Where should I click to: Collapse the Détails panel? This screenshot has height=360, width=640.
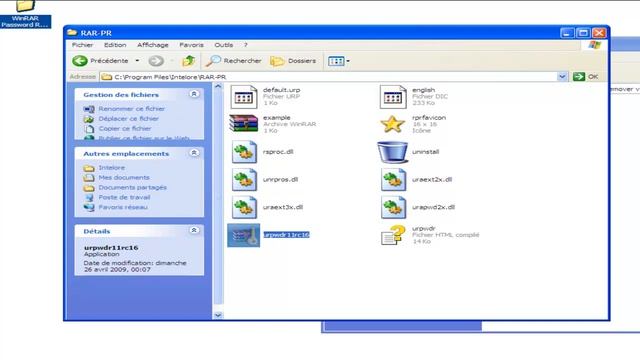tap(194, 231)
